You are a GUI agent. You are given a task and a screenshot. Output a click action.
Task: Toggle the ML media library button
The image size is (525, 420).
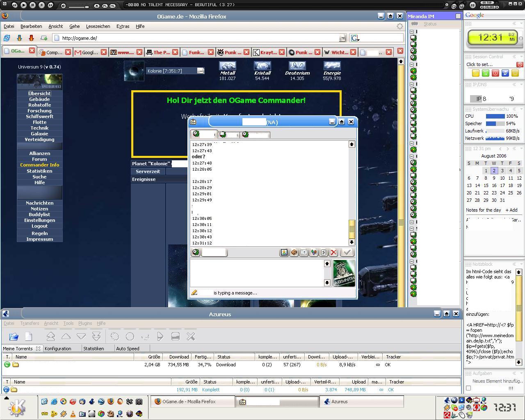click(112, 6)
